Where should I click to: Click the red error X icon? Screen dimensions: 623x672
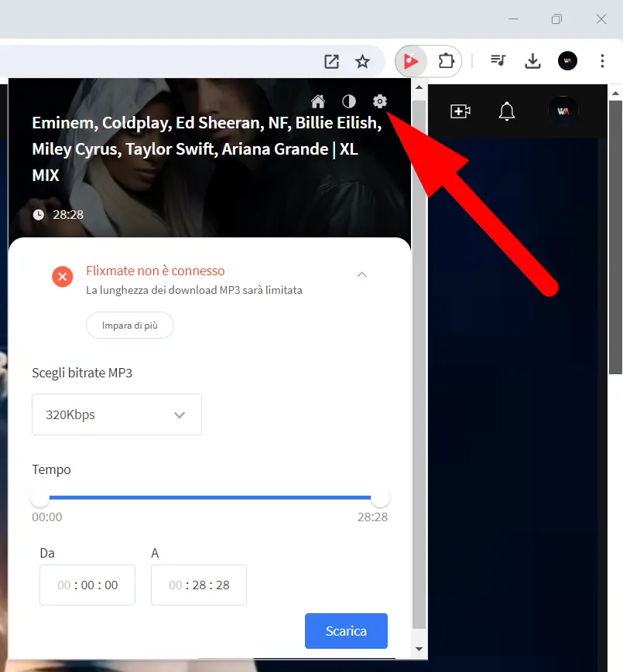tap(62, 276)
